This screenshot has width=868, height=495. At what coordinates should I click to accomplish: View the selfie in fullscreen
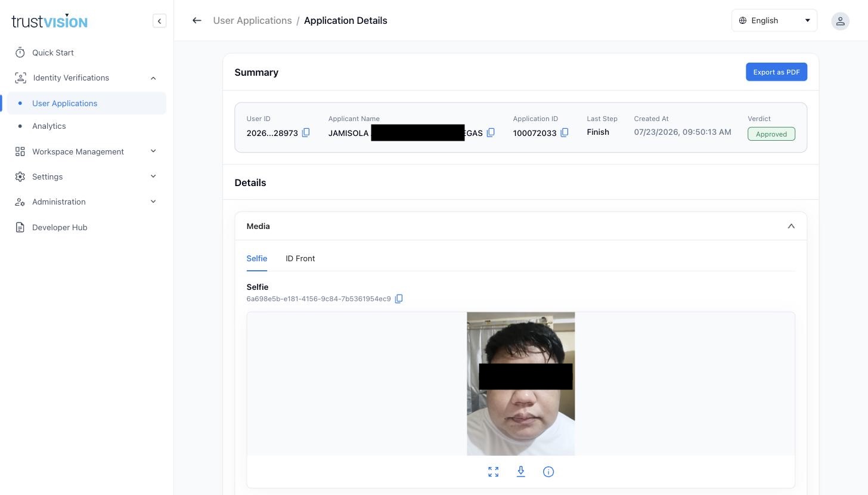coord(494,472)
